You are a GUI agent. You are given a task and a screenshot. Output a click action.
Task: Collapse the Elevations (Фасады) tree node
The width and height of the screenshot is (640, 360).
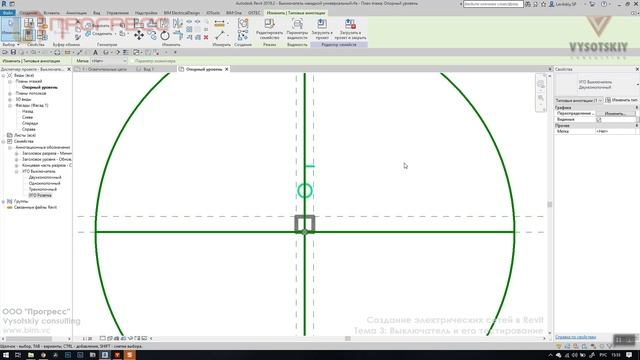coord(10,105)
